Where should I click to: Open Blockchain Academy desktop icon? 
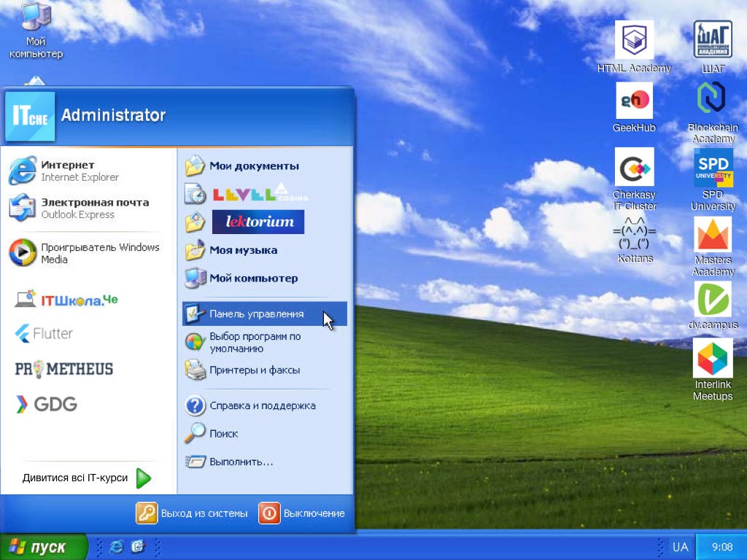(x=713, y=113)
